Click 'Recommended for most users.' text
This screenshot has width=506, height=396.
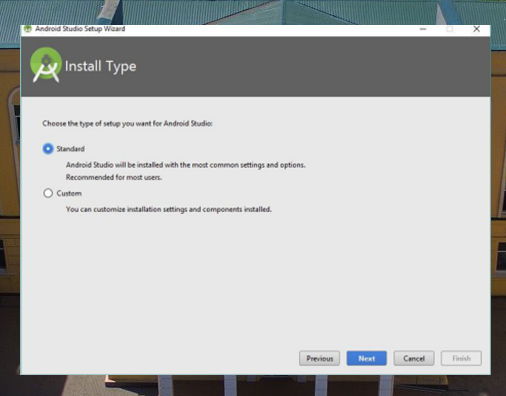[x=114, y=177]
